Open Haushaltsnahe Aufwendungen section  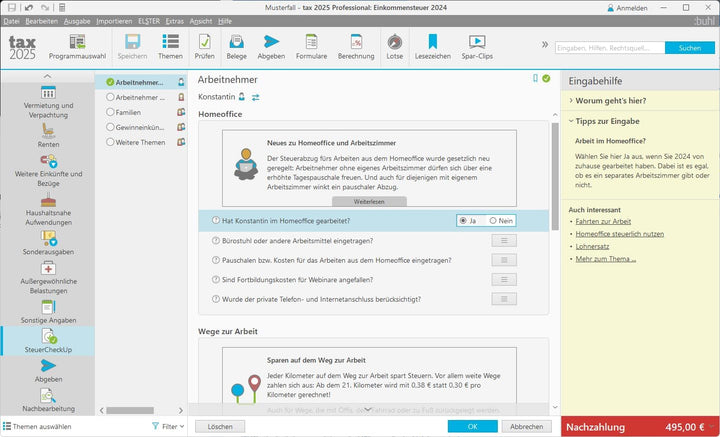(48, 210)
